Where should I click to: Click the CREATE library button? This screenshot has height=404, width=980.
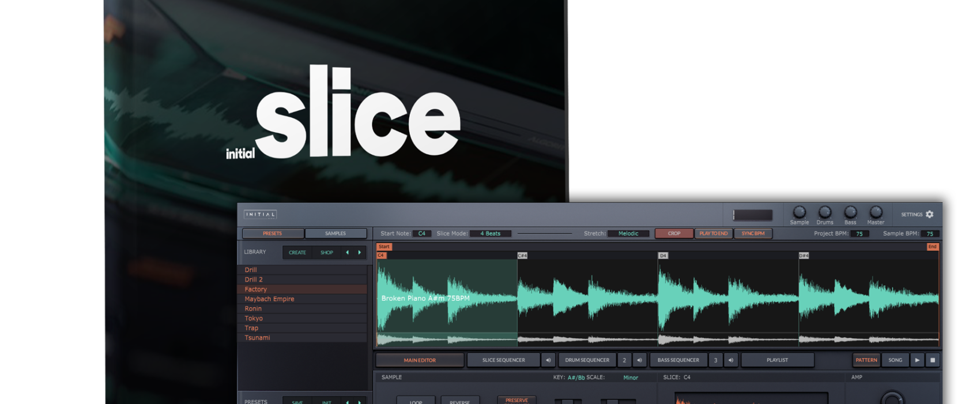click(297, 252)
